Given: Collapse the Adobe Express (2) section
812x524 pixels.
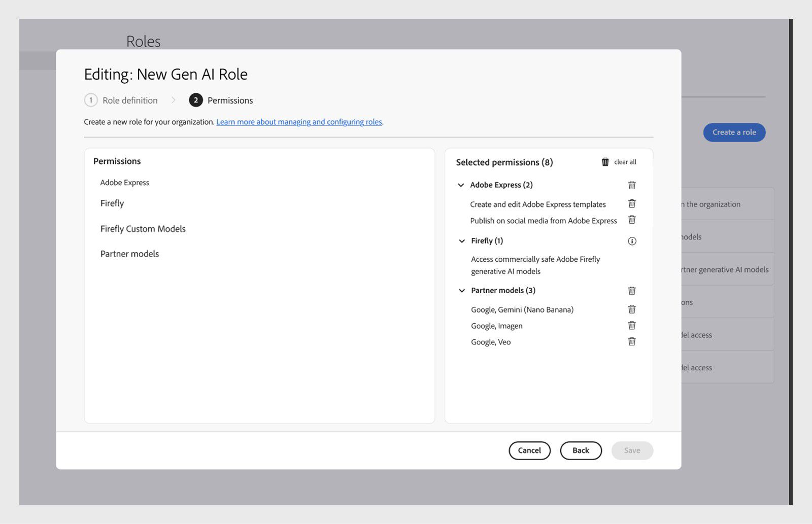Looking at the screenshot, I should click(x=461, y=185).
